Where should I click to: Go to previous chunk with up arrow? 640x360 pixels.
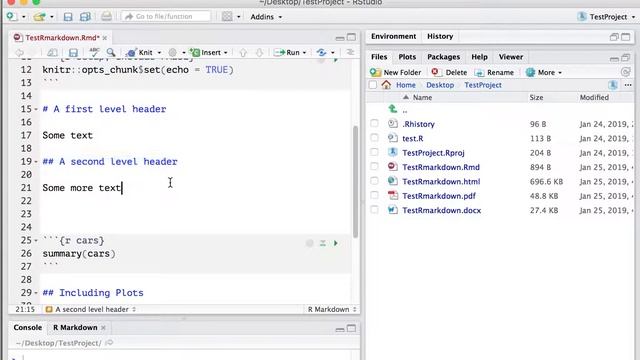243,53
